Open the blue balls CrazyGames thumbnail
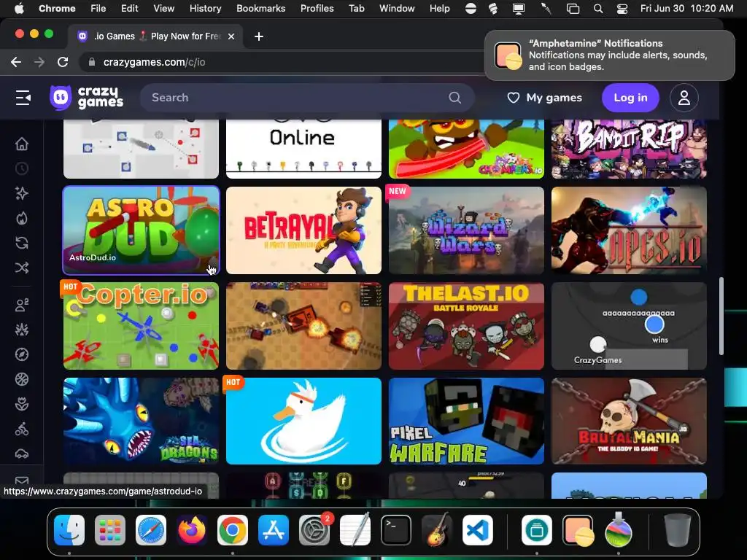This screenshot has width=747, height=560. pyautogui.click(x=629, y=326)
